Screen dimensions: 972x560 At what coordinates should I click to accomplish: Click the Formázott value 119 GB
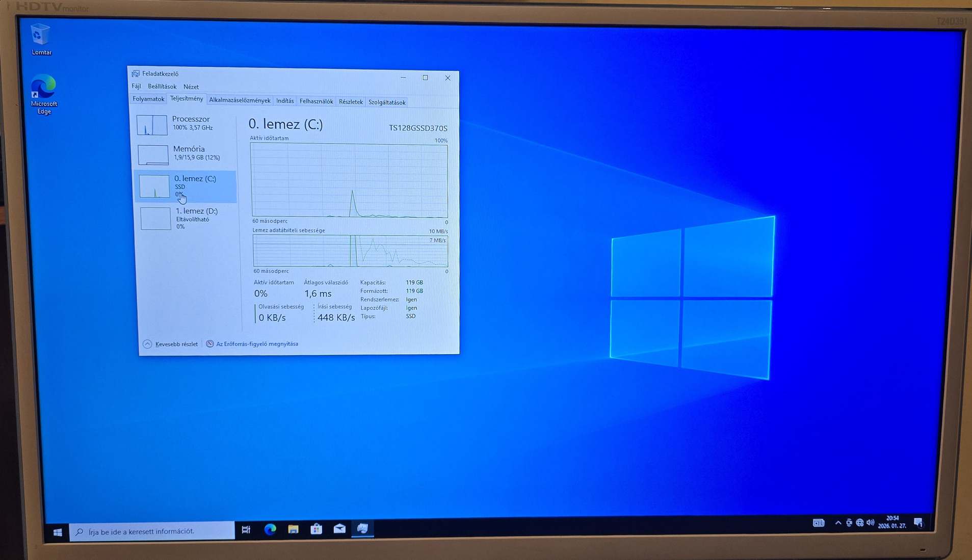point(414,291)
